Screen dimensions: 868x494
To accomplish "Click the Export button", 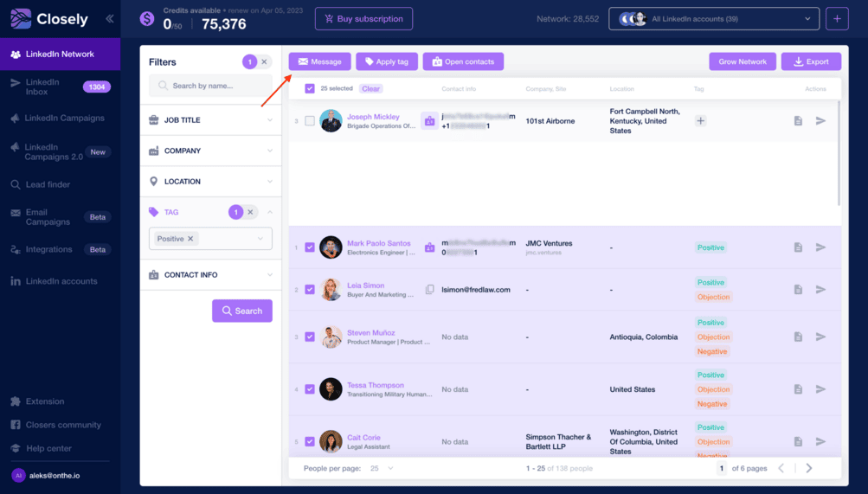I will (811, 61).
